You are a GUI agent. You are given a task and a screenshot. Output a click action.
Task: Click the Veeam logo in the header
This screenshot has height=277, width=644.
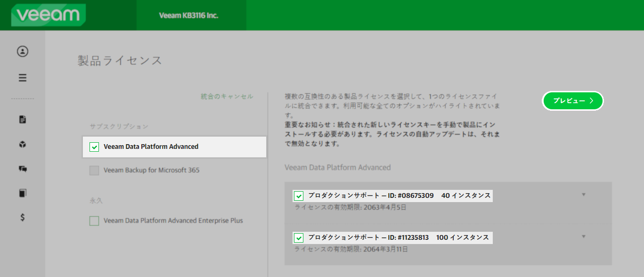click(49, 15)
